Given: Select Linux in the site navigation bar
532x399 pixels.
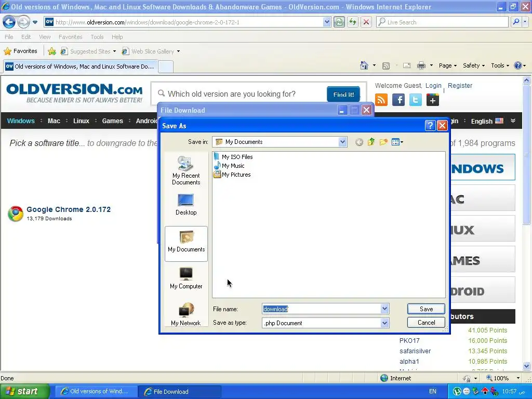Looking at the screenshot, I should click(81, 121).
